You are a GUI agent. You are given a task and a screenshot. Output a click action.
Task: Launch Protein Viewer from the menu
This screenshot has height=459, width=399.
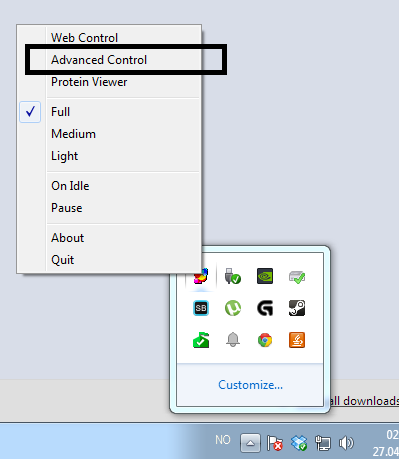click(x=109, y=82)
